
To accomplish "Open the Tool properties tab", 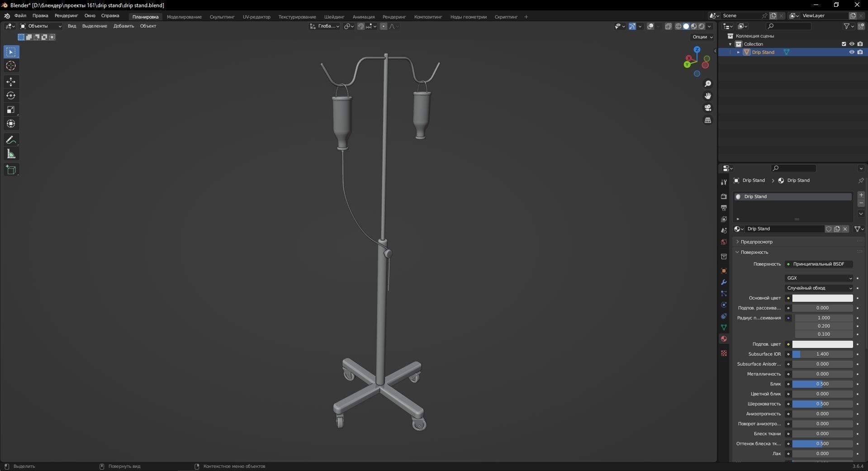I will coord(724,182).
